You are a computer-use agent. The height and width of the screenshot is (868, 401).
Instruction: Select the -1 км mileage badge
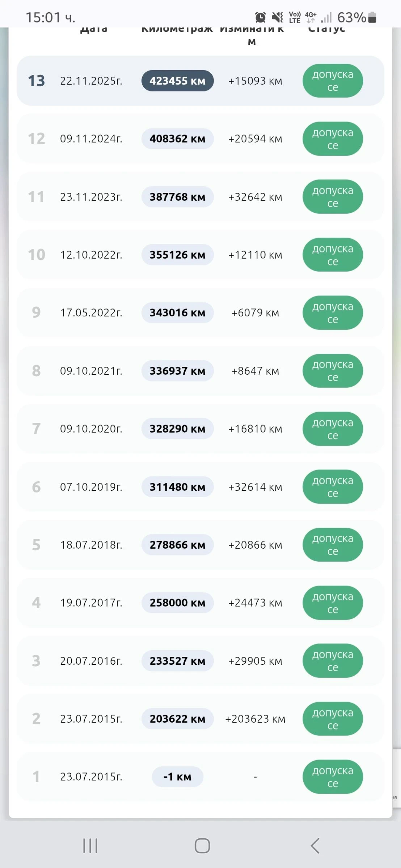pos(177,776)
